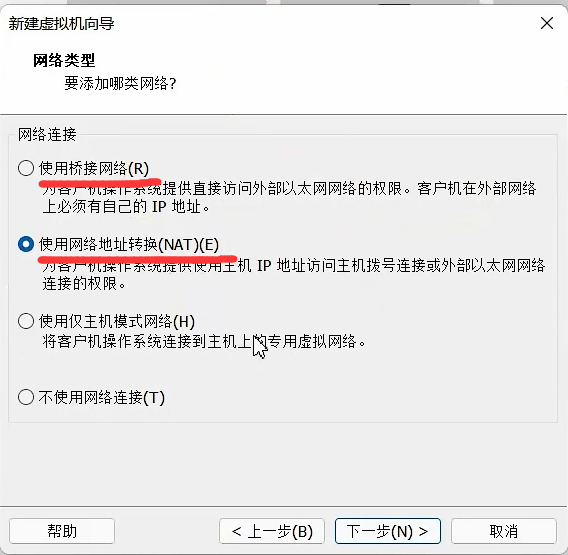Click the 上必须有自己的 IP 地址 text line
Image resolution: width=568 pixels, height=555 pixels.
(x=126, y=207)
